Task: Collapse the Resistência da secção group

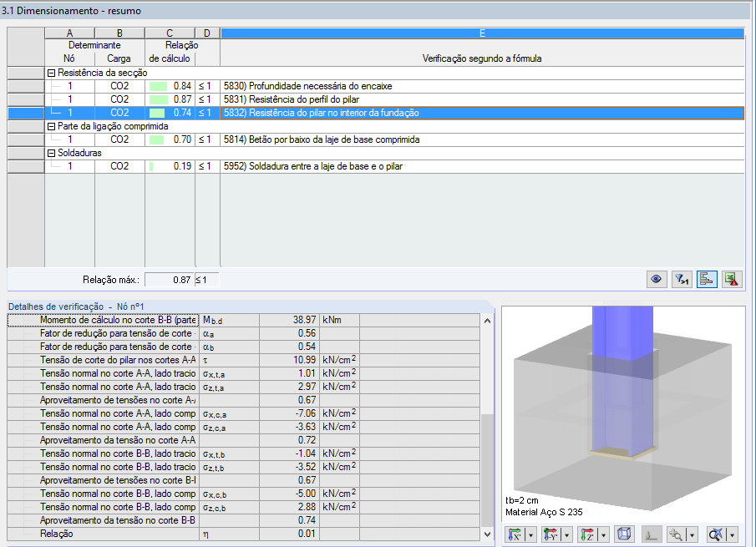Action: [51, 73]
